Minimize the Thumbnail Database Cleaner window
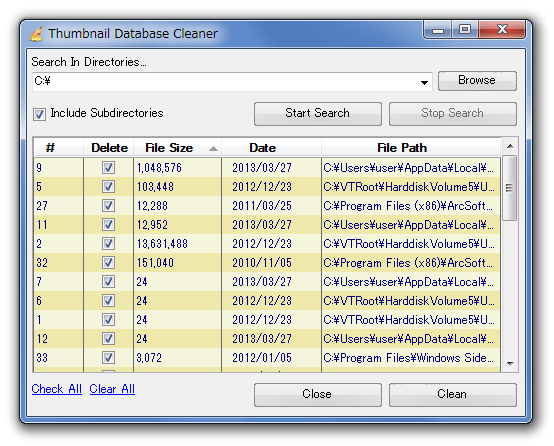The width and height of the screenshot is (554, 446). 437,30
